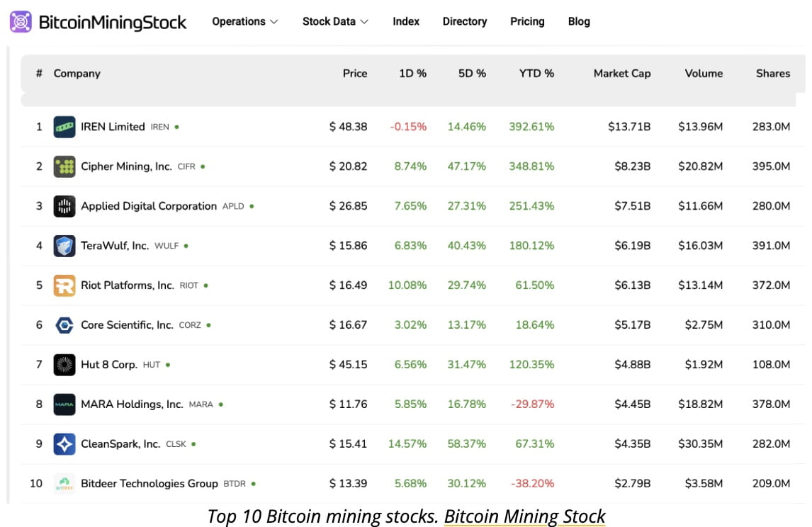Click the Cipher Mining logo icon

click(x=64, y=166)
